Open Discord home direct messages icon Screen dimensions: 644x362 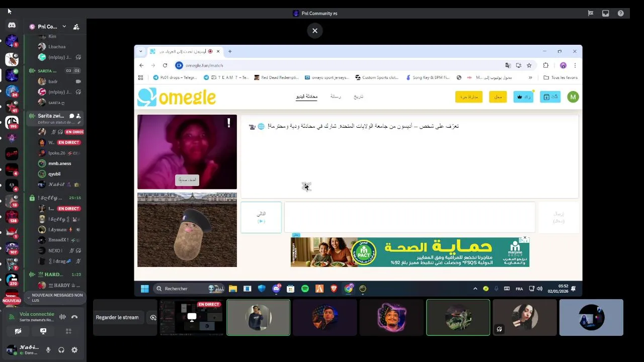tap(12, 25)
